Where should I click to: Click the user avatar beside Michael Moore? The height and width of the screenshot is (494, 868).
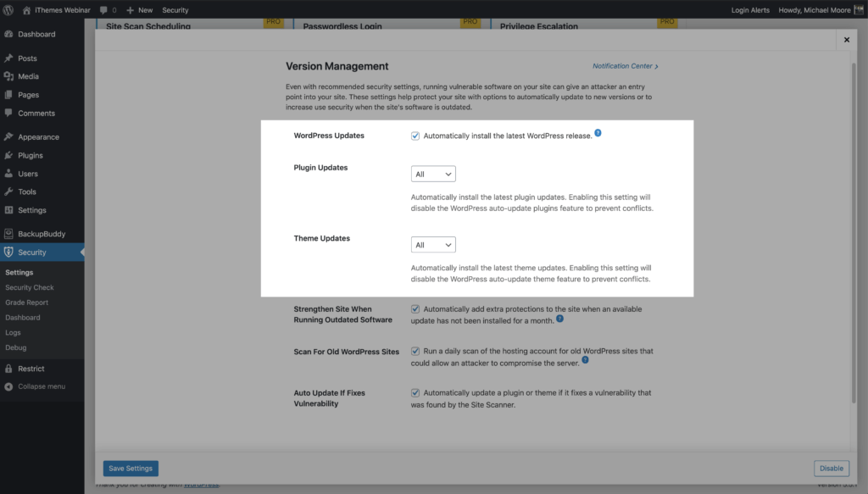[x=859, y=10]
